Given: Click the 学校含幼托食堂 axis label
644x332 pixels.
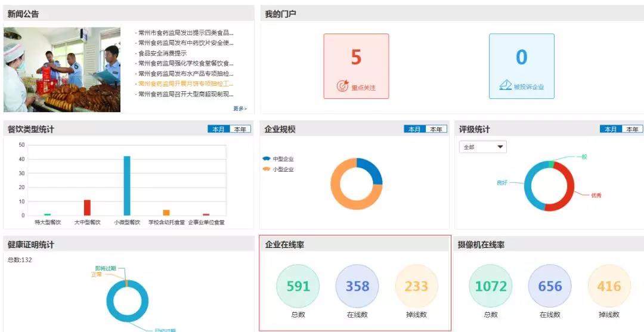Looking at the screenshot, I should pyautogui.click(x=166, y=222).
